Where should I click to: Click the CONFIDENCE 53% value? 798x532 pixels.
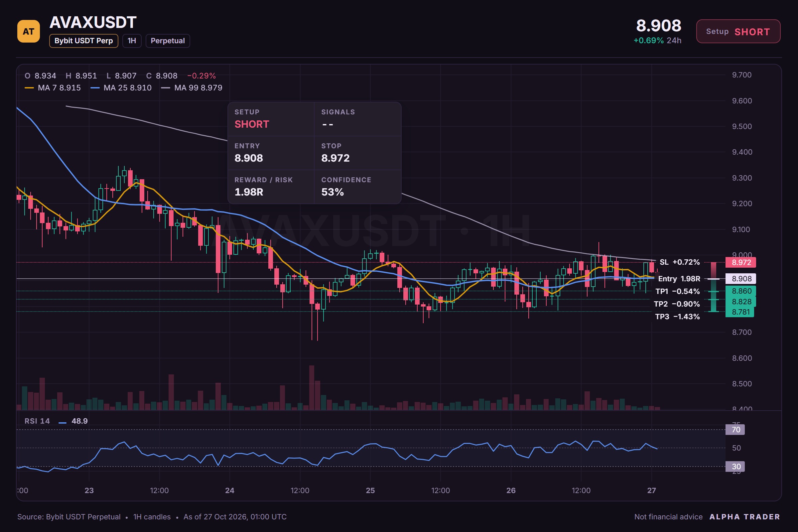pyautogui.click(x=332, y=192)
